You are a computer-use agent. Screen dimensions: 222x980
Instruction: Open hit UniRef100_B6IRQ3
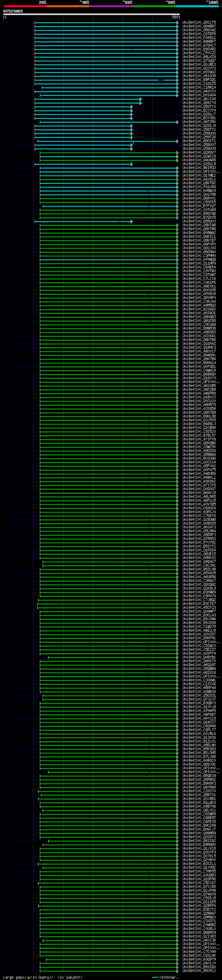point(199,168)
